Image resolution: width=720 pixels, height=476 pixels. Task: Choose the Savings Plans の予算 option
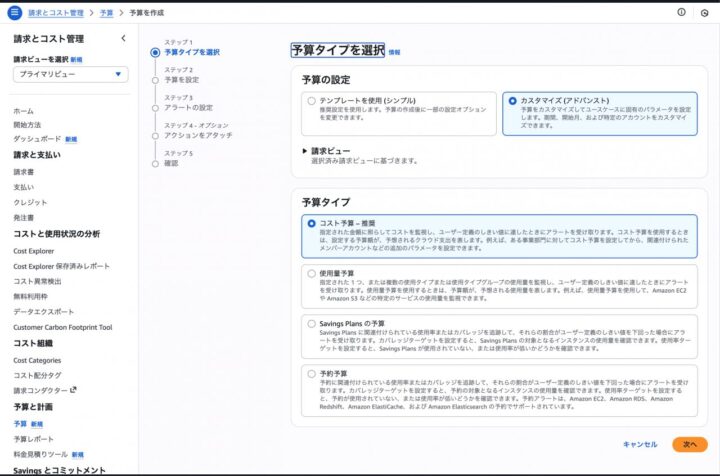pos(311,323)
